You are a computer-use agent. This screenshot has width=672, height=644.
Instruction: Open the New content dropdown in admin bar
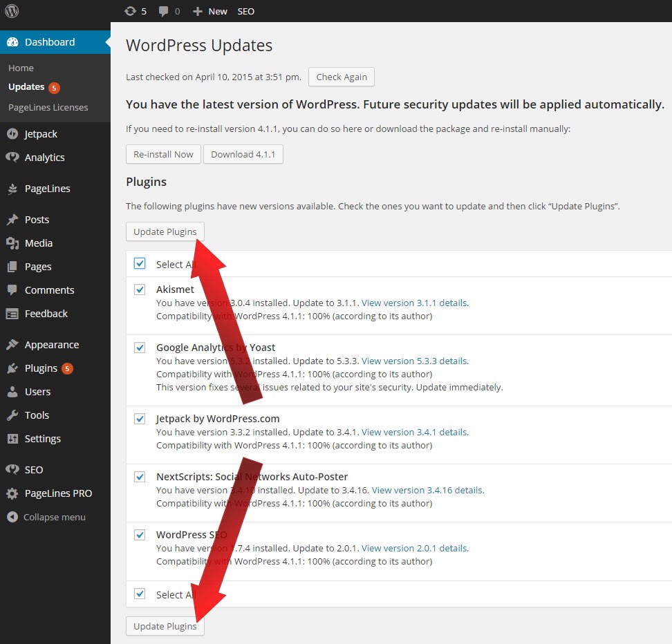tap(210, 11)
